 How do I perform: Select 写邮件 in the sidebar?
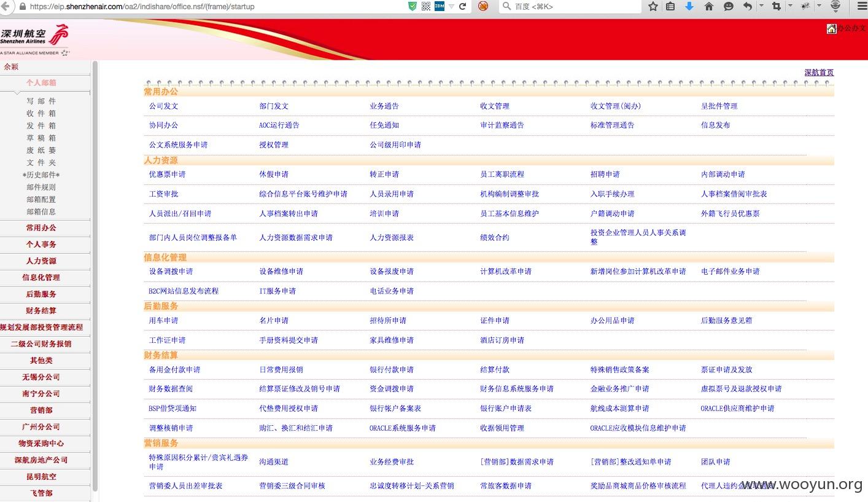coord(41,101)
